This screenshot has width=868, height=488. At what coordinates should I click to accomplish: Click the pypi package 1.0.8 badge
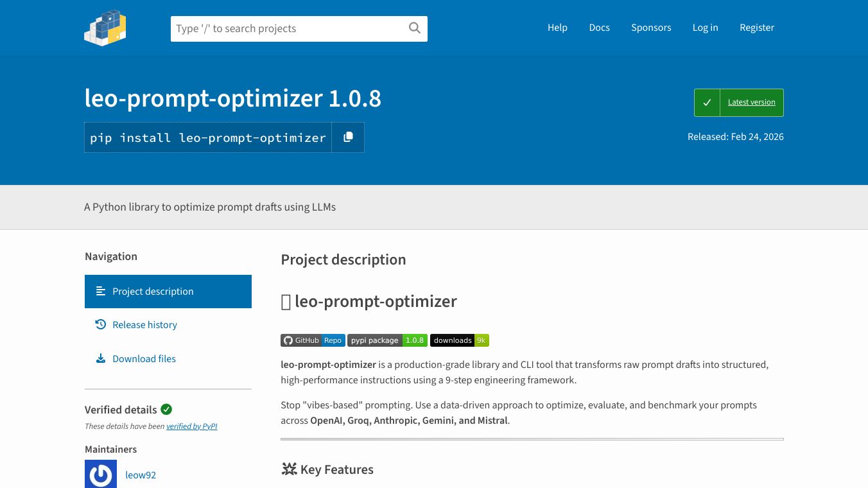tap(386, 340)
